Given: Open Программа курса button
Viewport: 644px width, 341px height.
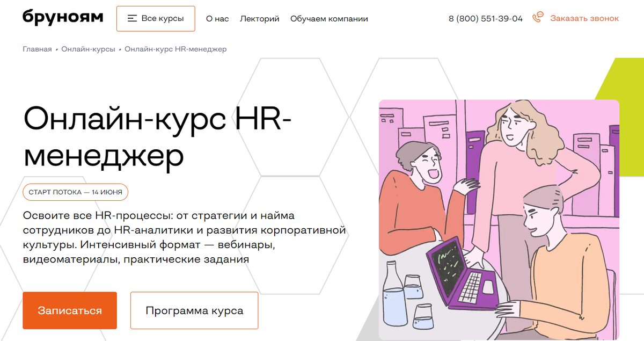Looking at the screenshot, I should click(194, 310).
